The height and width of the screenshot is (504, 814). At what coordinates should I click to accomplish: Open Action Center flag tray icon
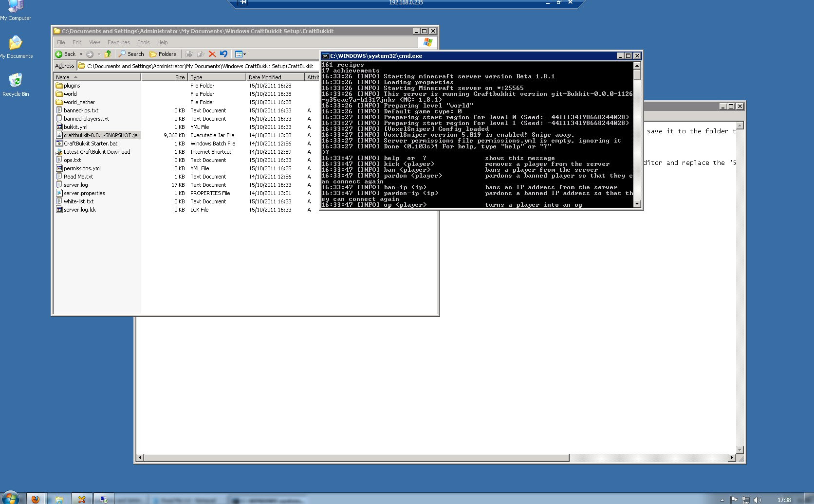pyautogui.click(x=734, y=500)
